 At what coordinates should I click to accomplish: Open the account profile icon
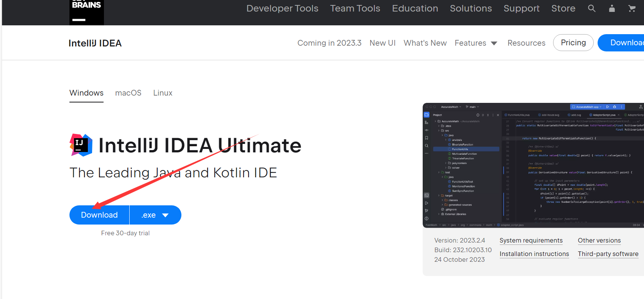pyautogui.click(x=612, y=8)
